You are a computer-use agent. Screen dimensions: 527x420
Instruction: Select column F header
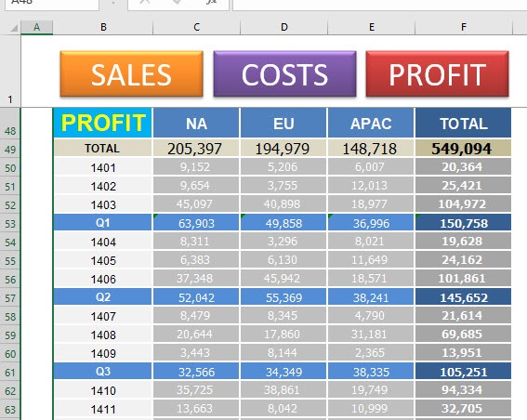point(464,27)
